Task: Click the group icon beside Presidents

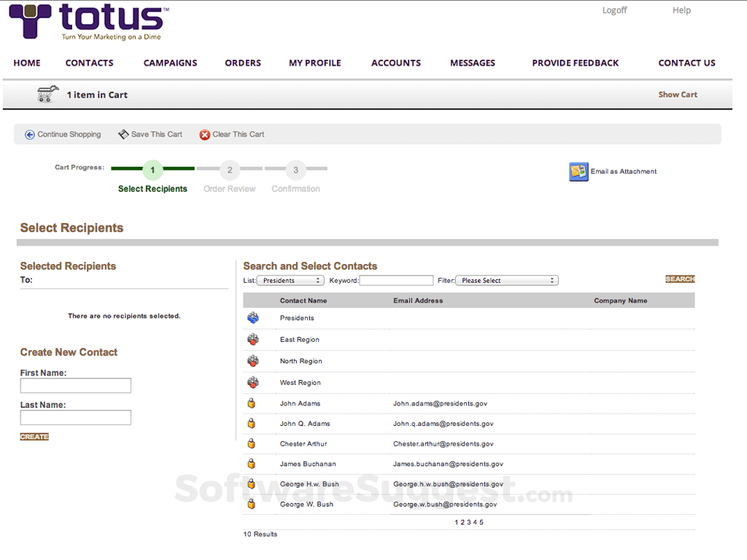Action: pos(252,317)
